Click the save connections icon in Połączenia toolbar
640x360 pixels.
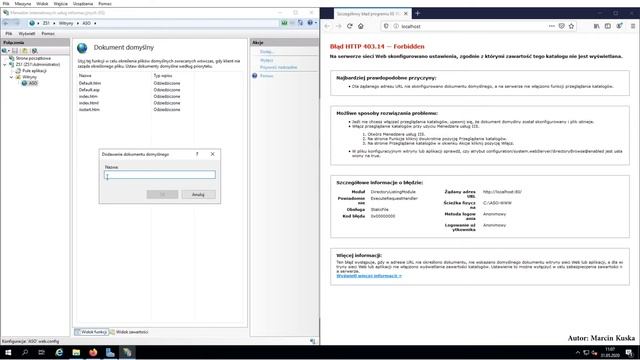(15, 51)
